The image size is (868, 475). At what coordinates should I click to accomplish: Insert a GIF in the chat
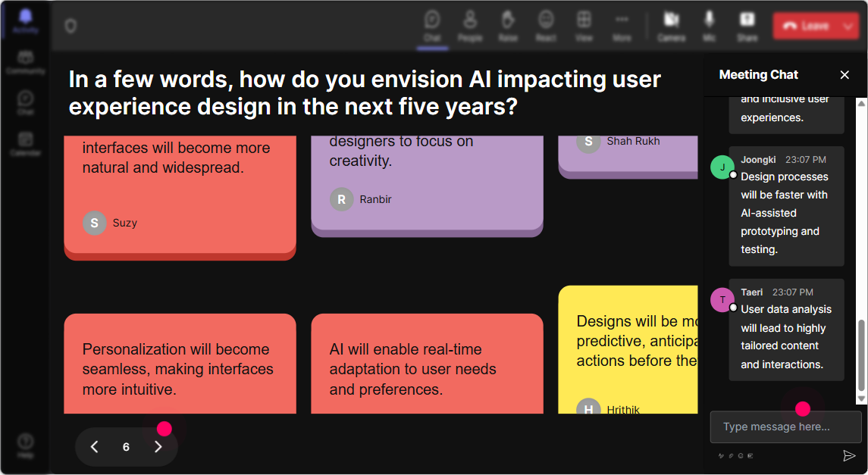[750, 456]
